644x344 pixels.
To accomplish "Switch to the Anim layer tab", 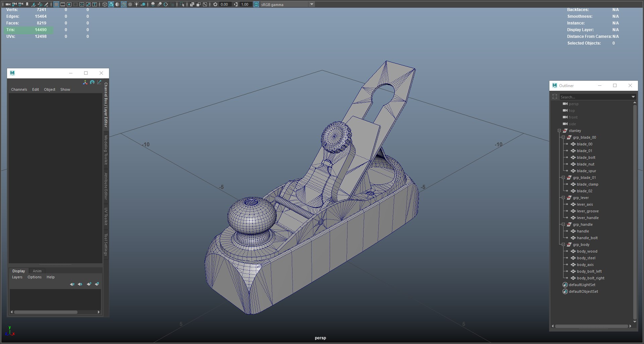I will click(x=37, y=271).
